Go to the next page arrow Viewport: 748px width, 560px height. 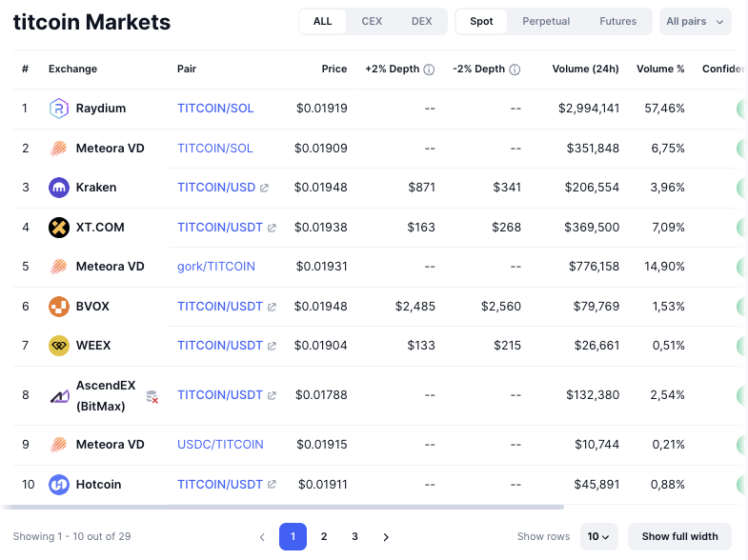(x=386, y=537)
